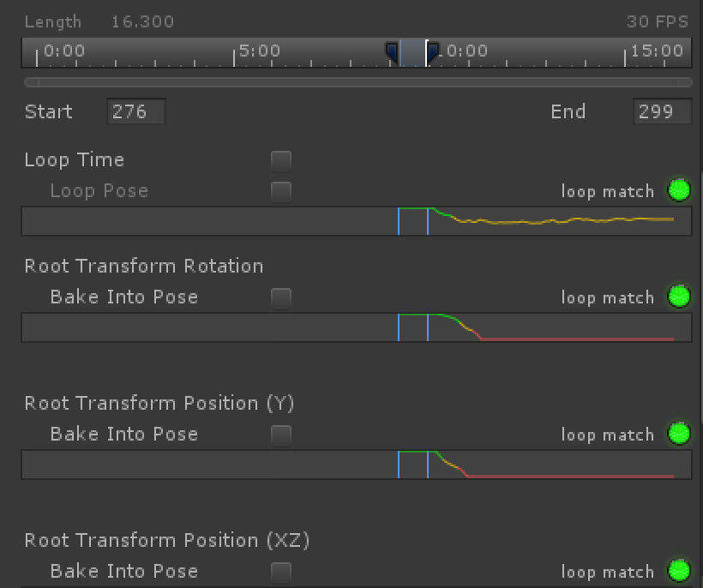Click the Loop Time loop match indicator

tap(678, 190)
